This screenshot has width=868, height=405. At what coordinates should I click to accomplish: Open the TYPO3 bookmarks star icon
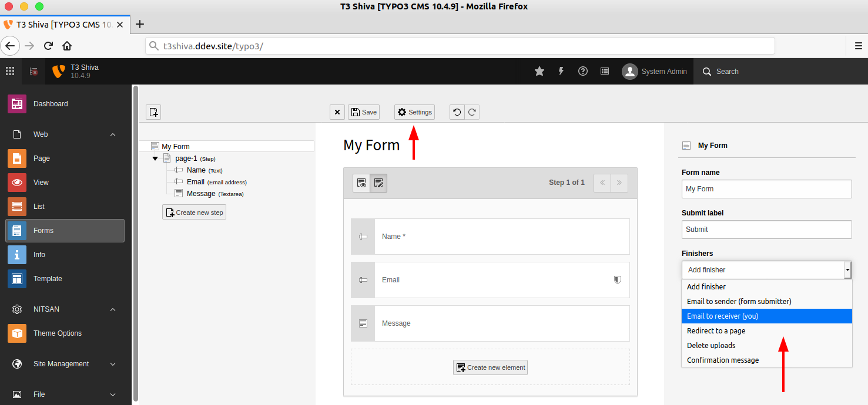tap(539, 71)
